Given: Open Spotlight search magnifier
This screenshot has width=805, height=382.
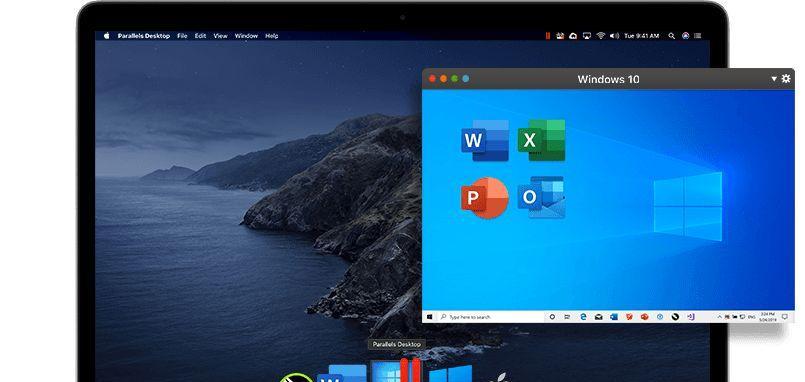Looking at the screenshot, I should tap(672, 36).
